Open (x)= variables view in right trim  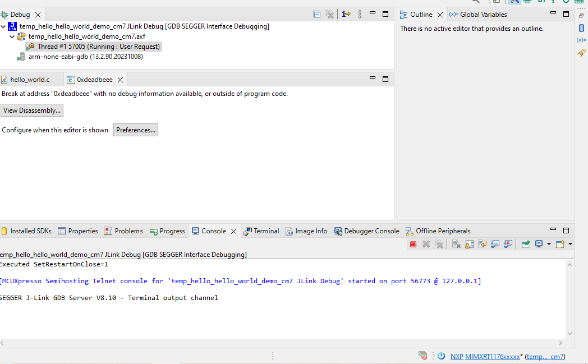[581, 40]
